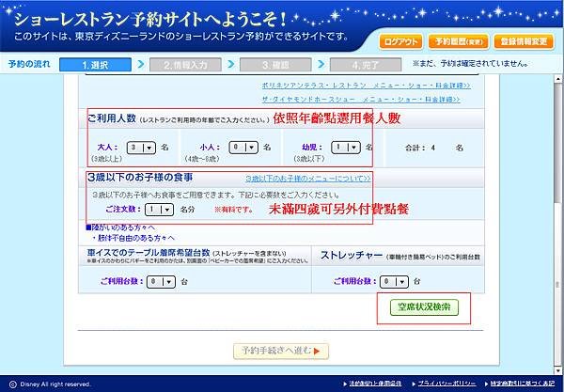Select step 4.完了 in reservation flow

click(x=366, y=65)
